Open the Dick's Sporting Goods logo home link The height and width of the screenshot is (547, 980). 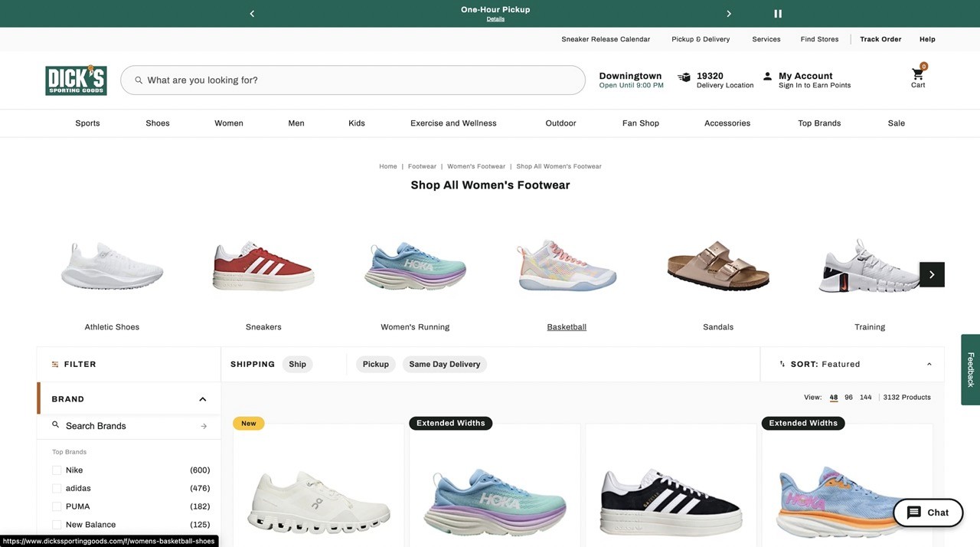point(76,80)
